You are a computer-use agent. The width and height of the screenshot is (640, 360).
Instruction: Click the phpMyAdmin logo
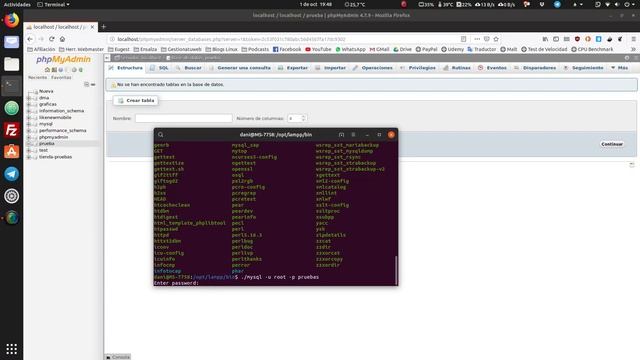tap(63, 60)
